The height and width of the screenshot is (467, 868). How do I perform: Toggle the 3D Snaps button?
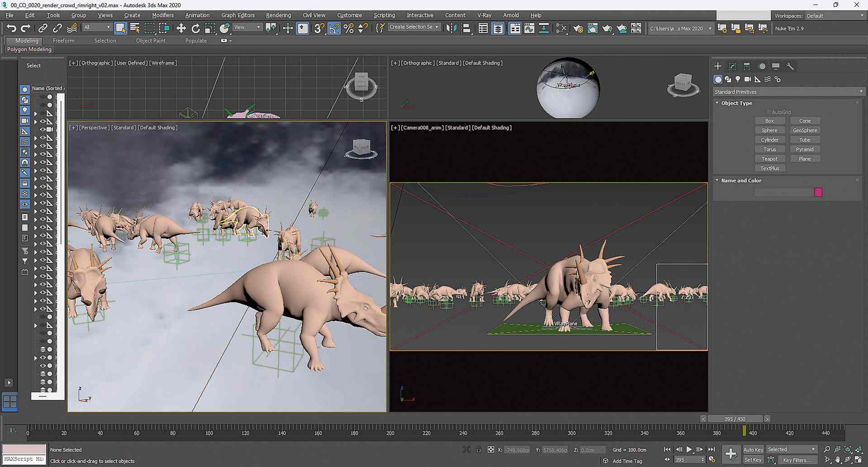(x=318, y=28)
